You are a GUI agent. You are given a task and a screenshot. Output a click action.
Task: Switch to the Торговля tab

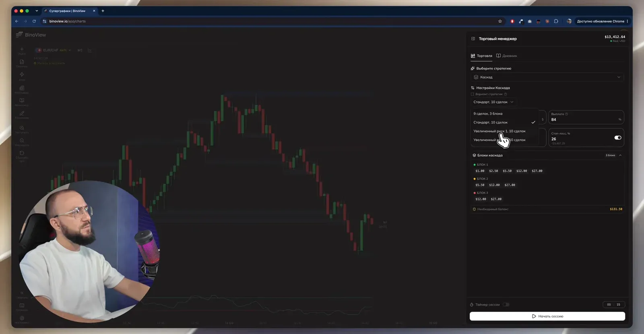point(481,56)
